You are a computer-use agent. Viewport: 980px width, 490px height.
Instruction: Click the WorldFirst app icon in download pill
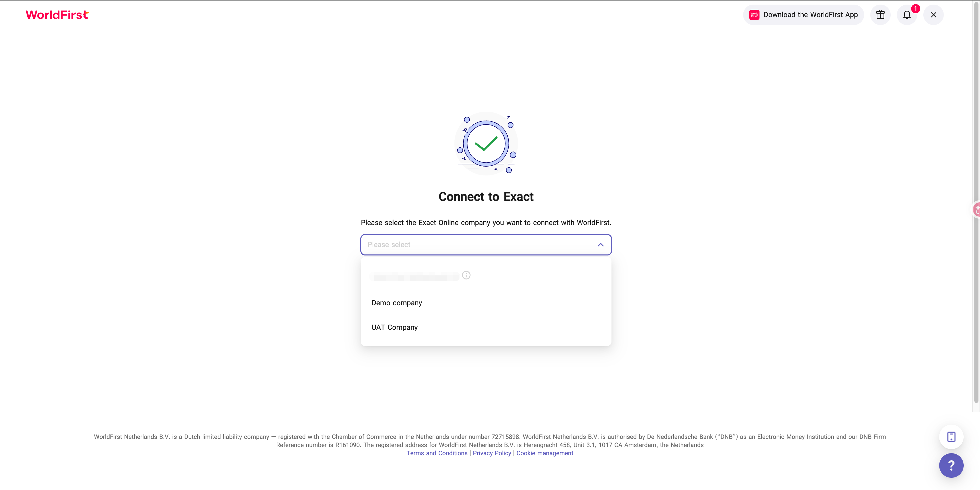pos(754,15)
